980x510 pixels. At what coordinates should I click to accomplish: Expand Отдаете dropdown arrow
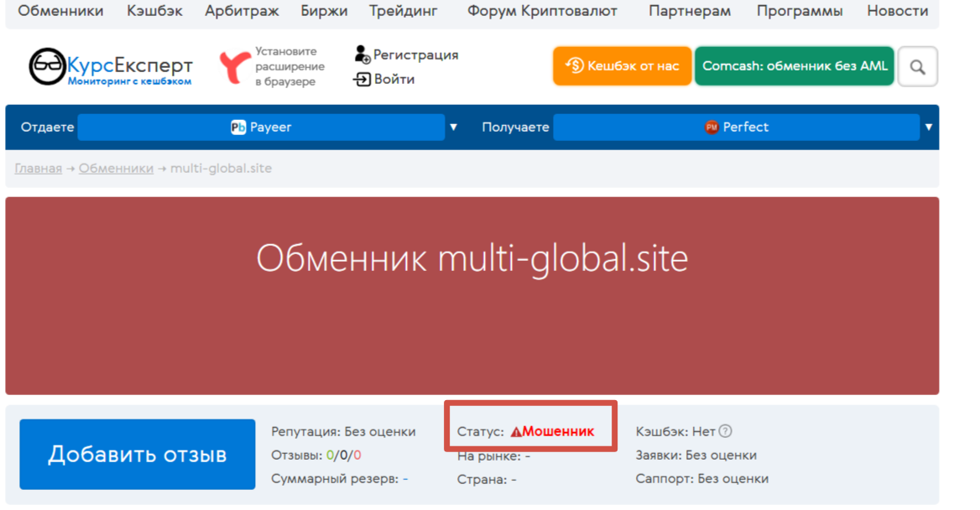[x=454, y=127]
